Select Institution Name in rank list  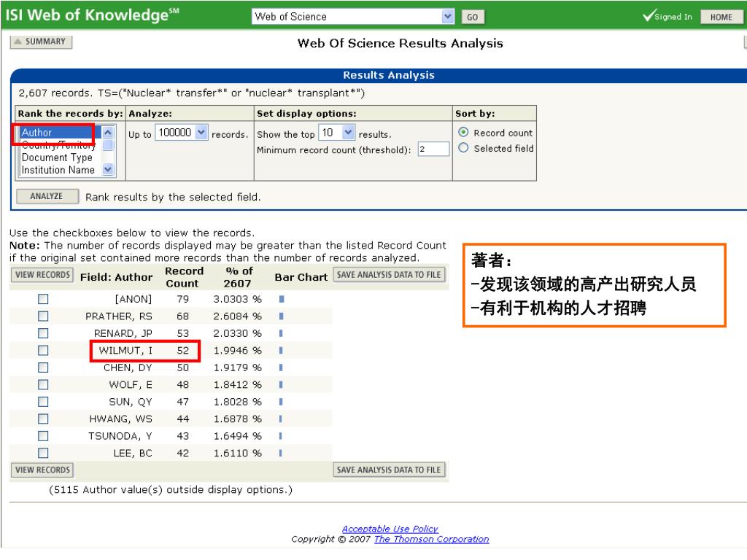58,170
